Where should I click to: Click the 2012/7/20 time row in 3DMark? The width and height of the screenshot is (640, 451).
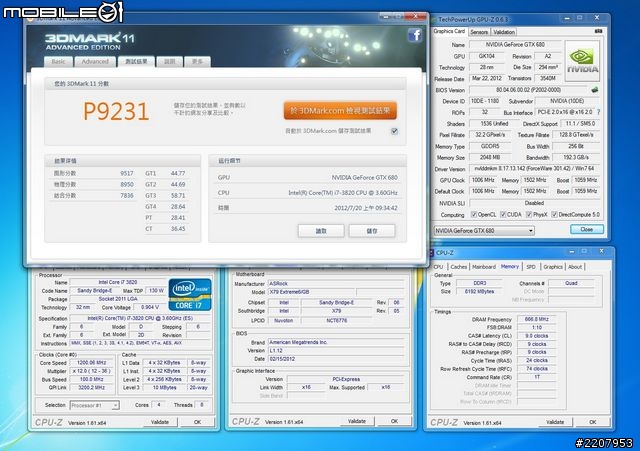pos(307,208)
